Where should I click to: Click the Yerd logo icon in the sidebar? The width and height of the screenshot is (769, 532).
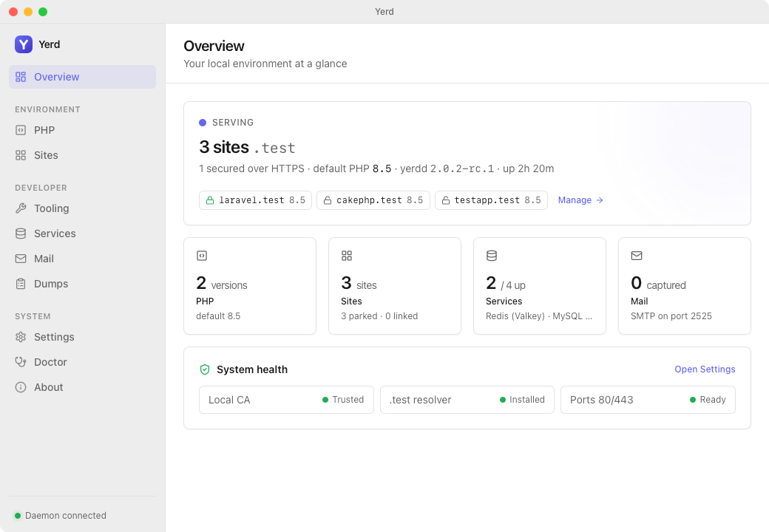click(x=24, y=44)
